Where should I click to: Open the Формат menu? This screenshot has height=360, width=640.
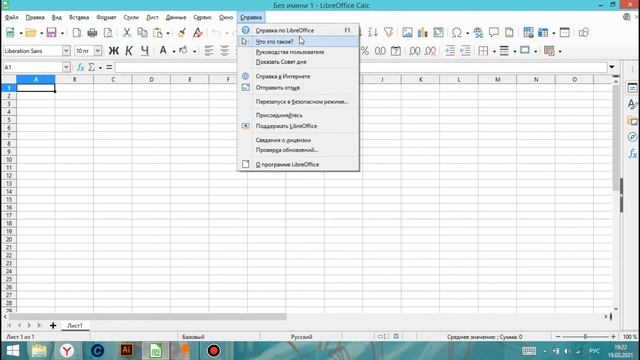coord(106,17)
